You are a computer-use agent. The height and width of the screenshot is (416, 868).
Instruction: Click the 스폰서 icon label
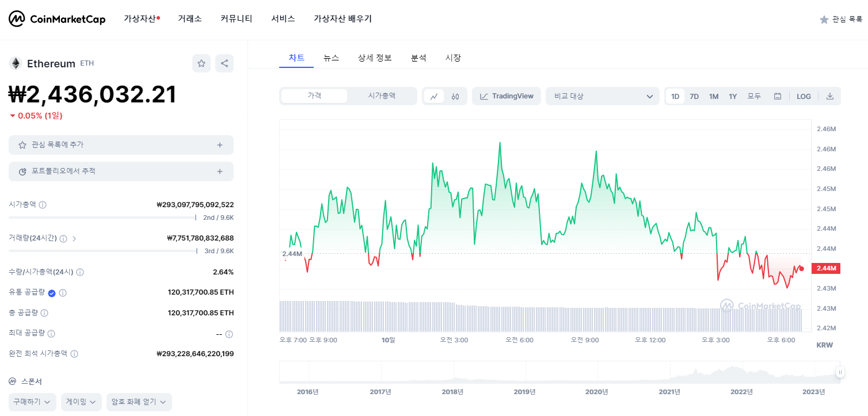pyautogui.click(x=13, y=381)
